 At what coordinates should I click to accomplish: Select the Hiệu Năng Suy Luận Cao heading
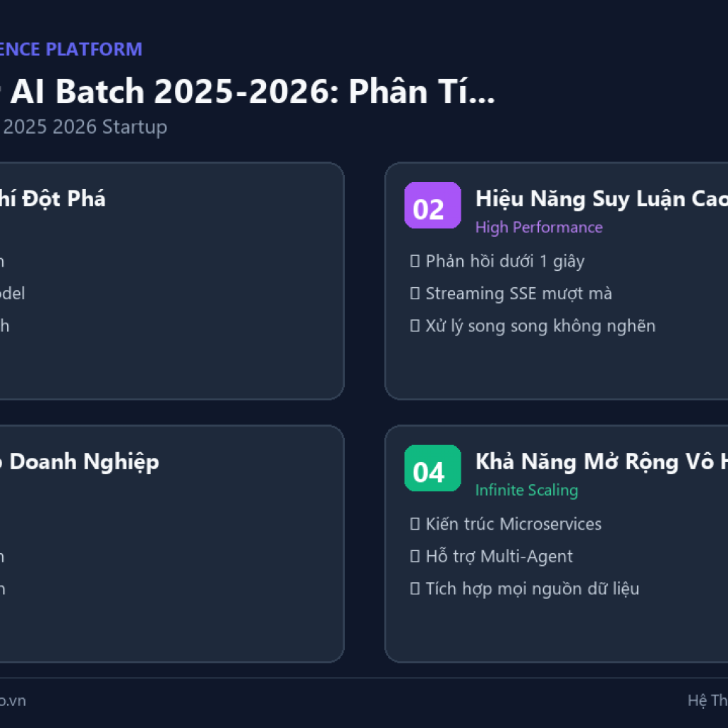pyautogui.click(x=601, y=199)
